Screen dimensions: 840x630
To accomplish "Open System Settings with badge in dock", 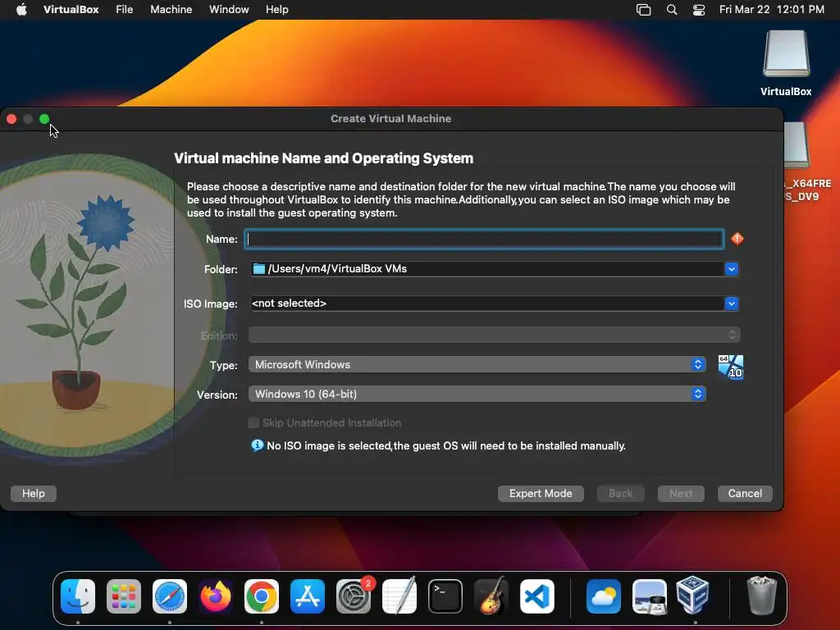I will tap(354, 596).
